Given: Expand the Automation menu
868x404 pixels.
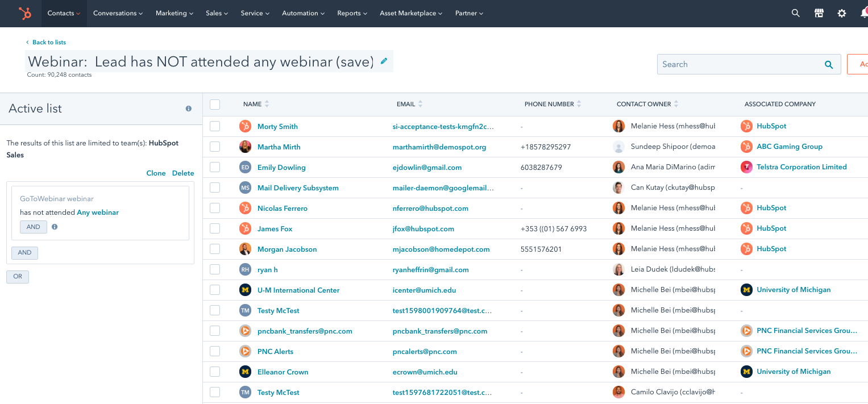Looking at the screenshot, I should click(x=304, y=13).
